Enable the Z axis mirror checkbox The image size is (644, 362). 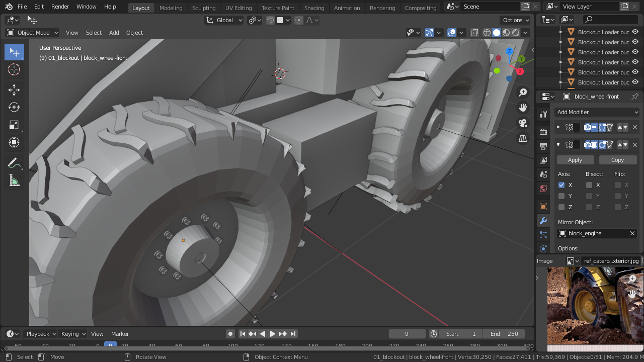point(561,207)
